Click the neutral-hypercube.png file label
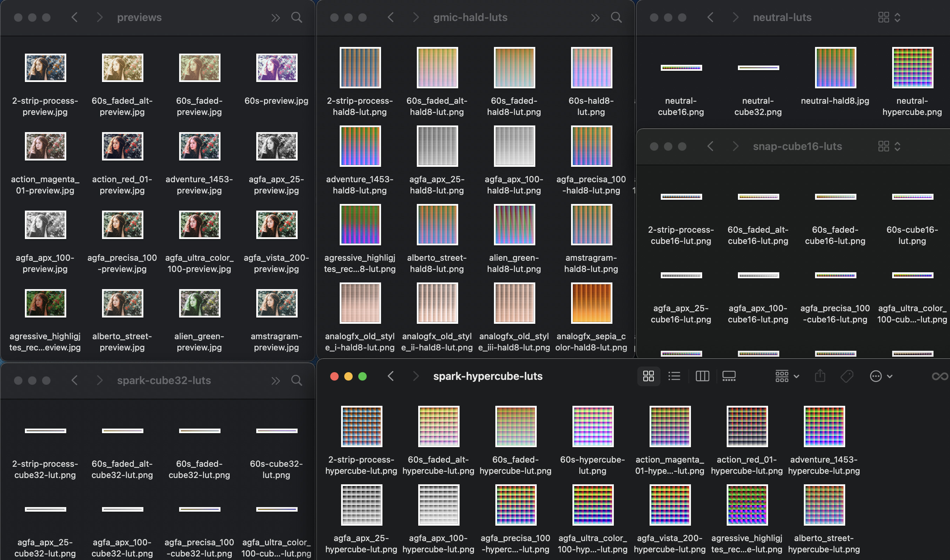Viewport: 950px width, 560px height. point(912,107)
